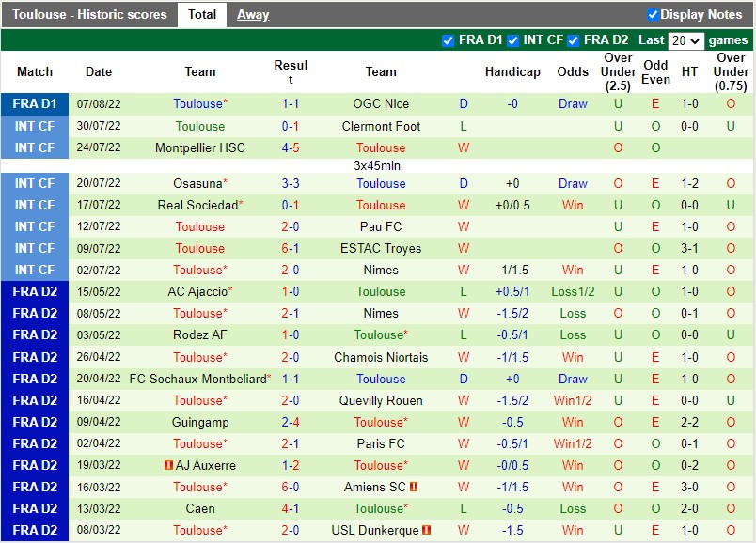The width and height of the screenshot is (756, 543).
Task: Open ESTAC Troyes team link
Action: 381,249
